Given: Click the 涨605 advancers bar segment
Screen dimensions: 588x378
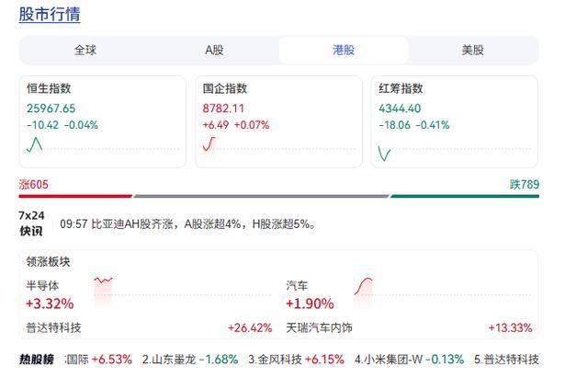Looking at the screenshot, I should pos(75,196).
